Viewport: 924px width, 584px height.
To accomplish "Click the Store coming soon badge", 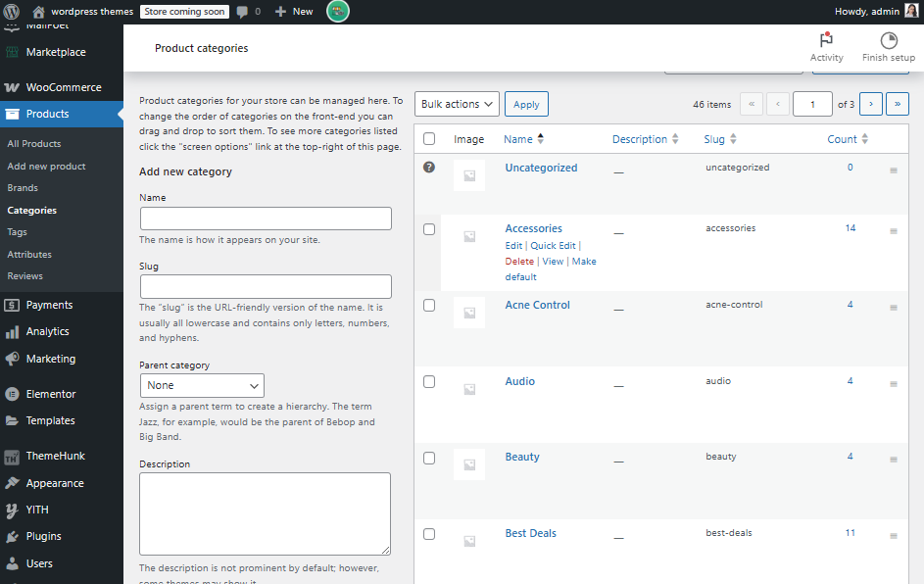I will pyautogui.click(x=184, y=11).
